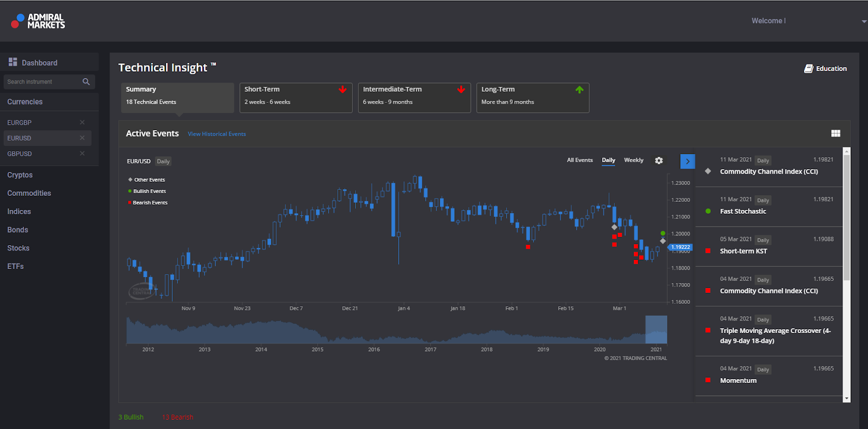
Task: Toggle chart to Weekly events
Action: pos(633,160)
